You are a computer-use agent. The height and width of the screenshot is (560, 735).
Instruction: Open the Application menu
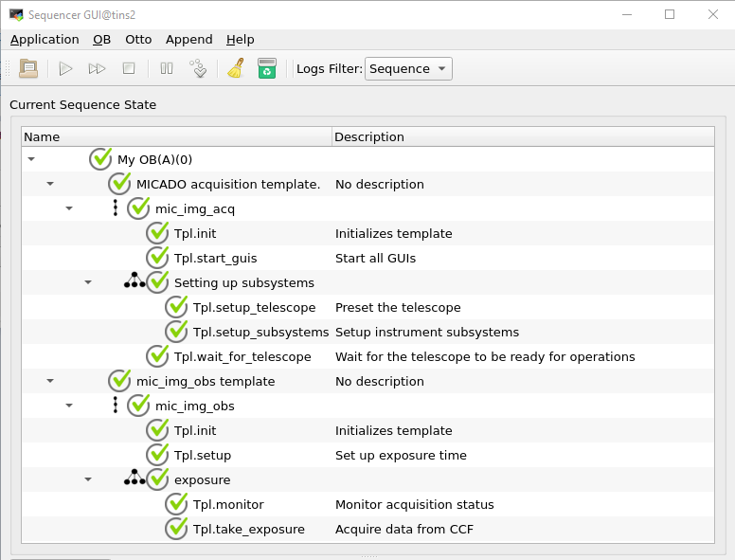[x=45, y=39]
